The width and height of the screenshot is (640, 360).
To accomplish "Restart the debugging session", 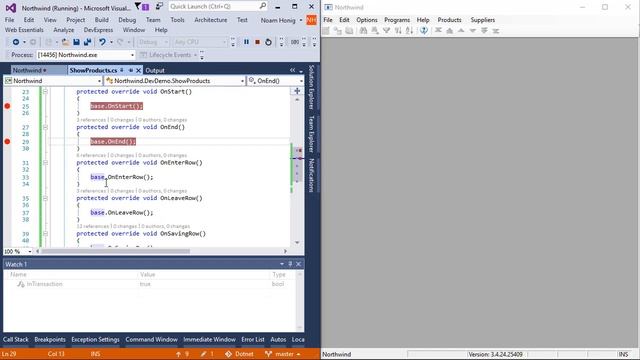I will pyautogui.click(x=268, y=42).
